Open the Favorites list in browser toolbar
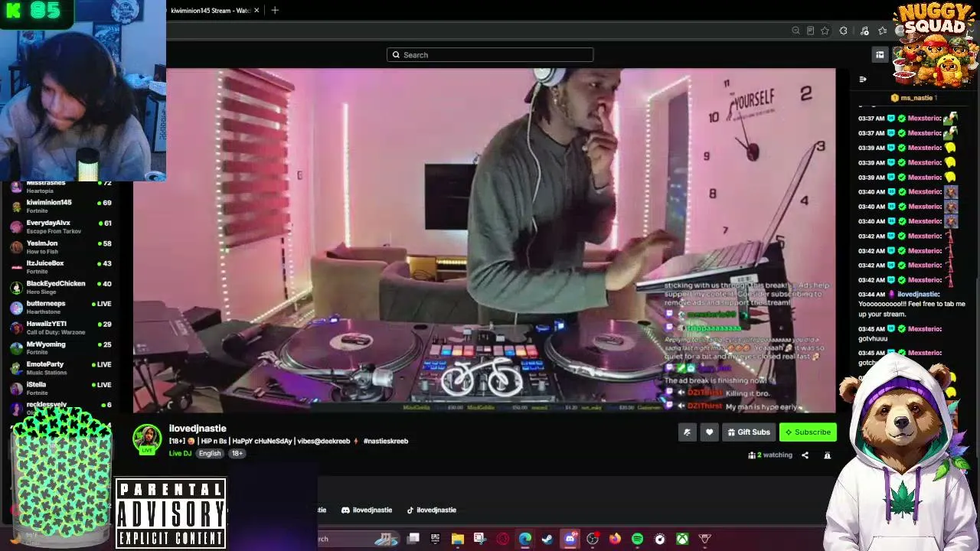Screen dimensions: 980x551 (x=883, y=31)
